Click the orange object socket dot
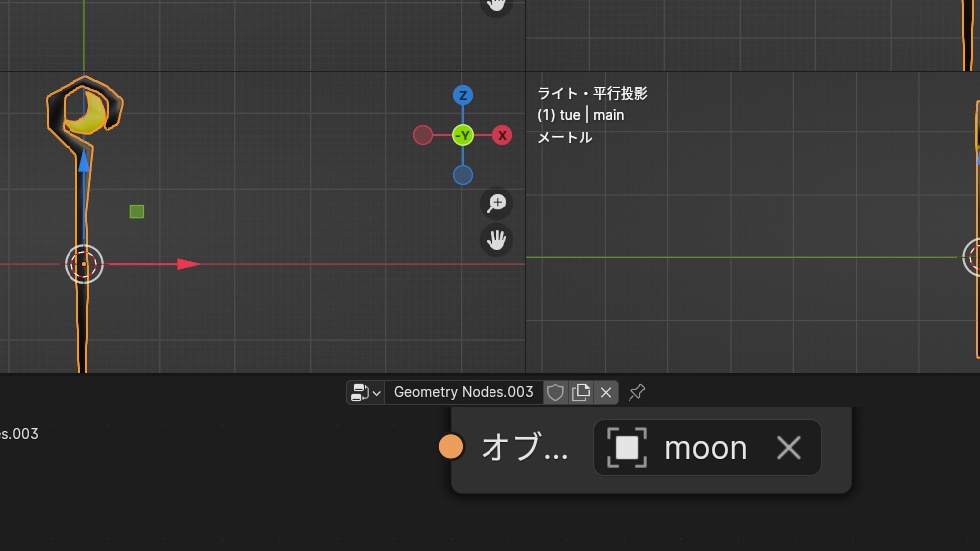Screen dimensions: 980x551 (451, 447)
